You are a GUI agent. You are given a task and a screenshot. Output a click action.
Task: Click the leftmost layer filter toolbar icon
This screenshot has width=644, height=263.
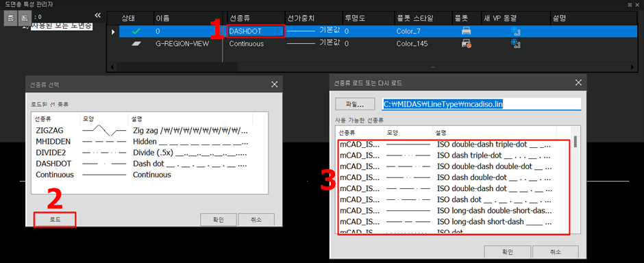(10, 18)
